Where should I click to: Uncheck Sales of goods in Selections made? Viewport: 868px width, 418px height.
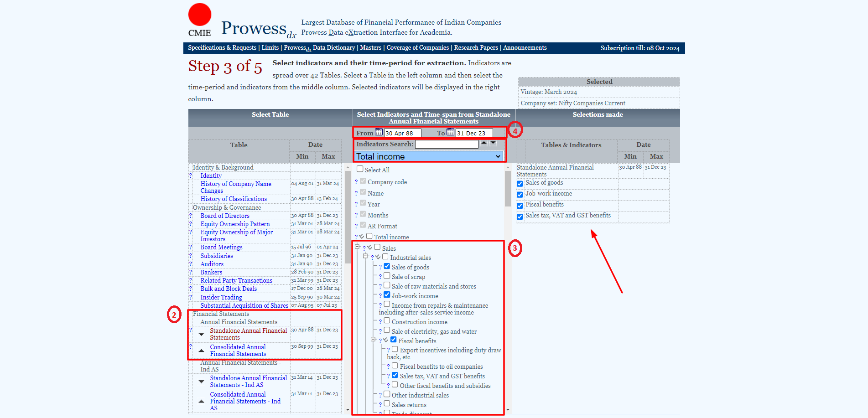(520, 184)
